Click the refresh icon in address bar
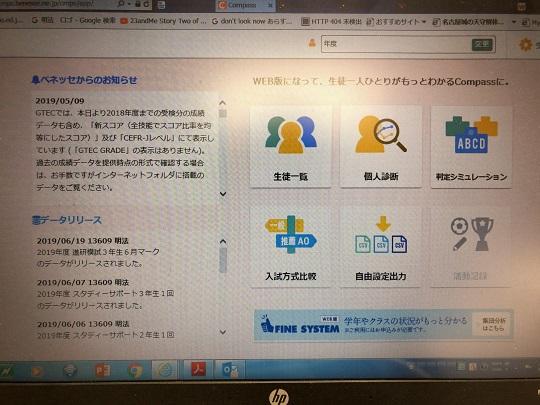540x405 pixels. pyautogui.click(x=146, y=4)
